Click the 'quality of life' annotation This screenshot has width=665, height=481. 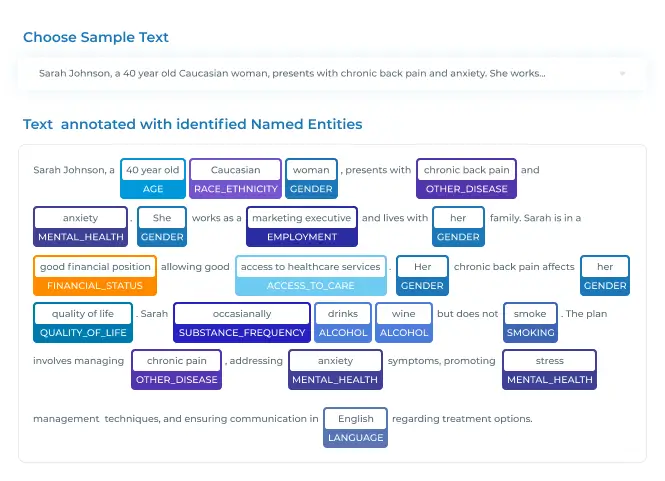83,322
